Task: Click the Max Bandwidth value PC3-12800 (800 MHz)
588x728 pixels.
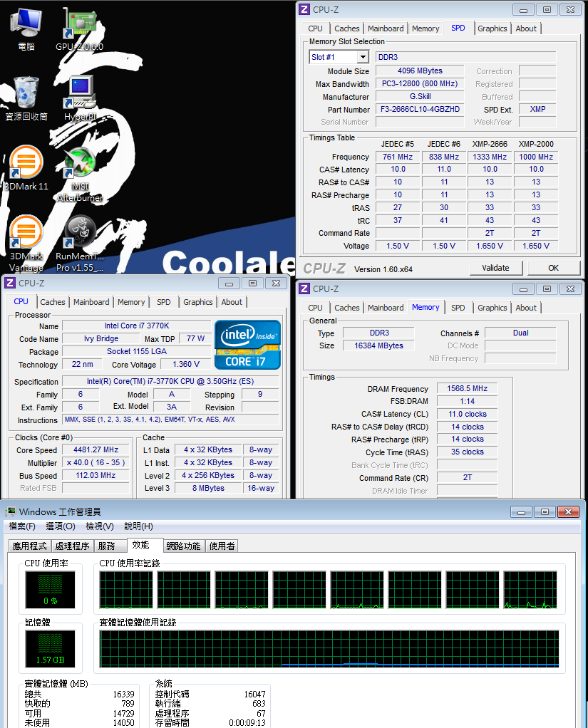Action: [x=420, y=83]
